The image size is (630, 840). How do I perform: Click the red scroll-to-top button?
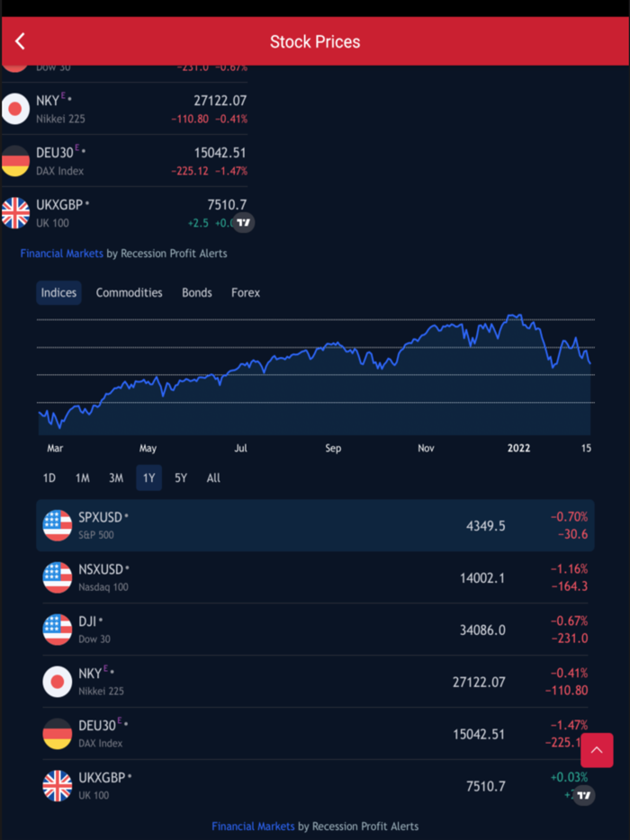(x=597, y=750)
